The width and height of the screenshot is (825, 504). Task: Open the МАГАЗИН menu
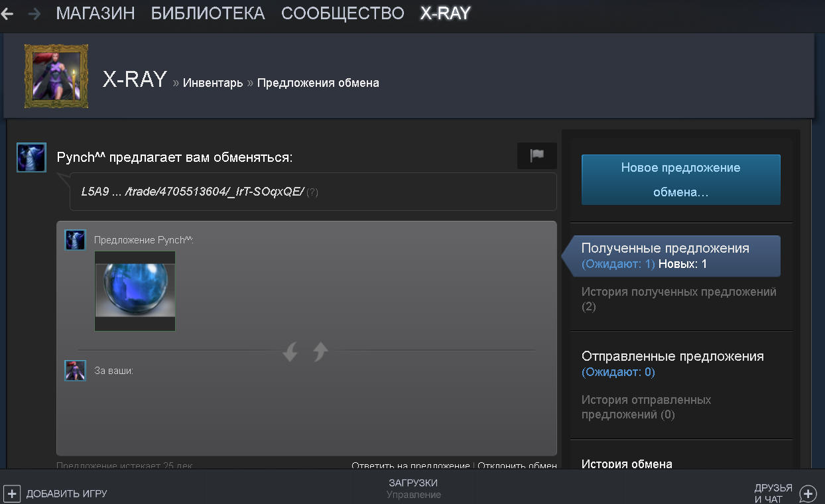coord(95,13)
